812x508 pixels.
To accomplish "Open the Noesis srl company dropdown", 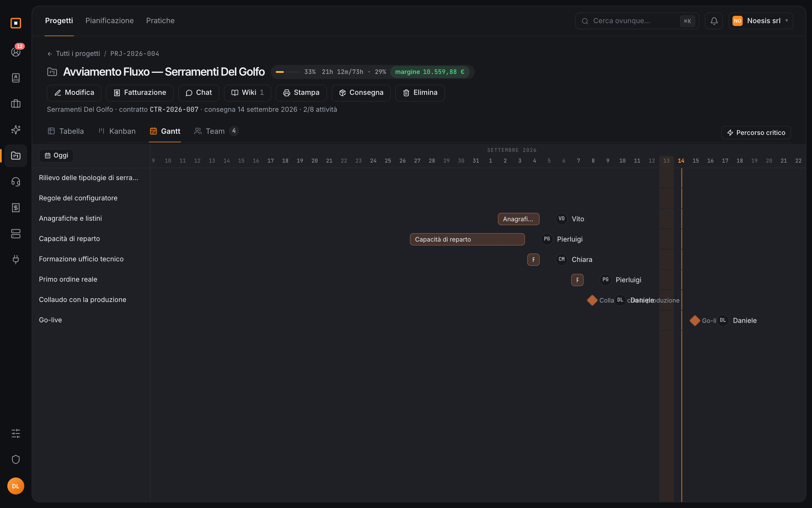I will point(761,21).
